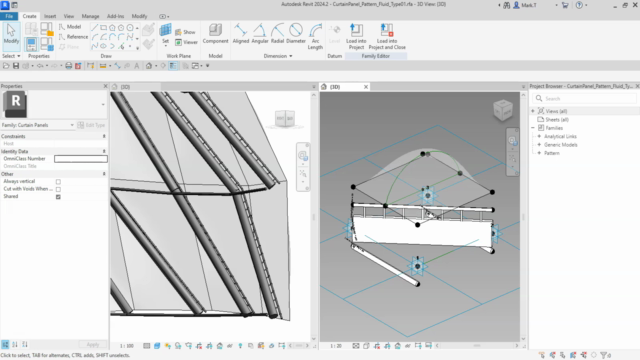Open the File menu
Screen dimensions: 640x360
pyautogui.click(x=9, y=16)
